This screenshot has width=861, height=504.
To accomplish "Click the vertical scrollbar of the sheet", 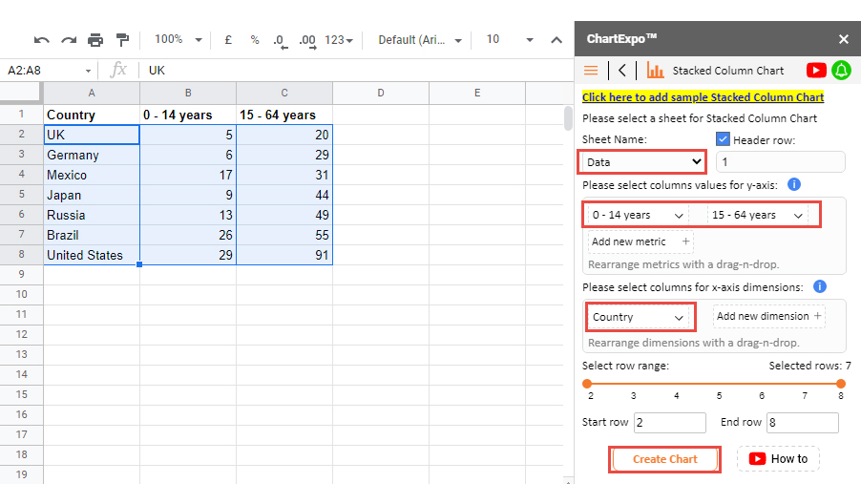I will pyautogui.click(x=568, y=117).
